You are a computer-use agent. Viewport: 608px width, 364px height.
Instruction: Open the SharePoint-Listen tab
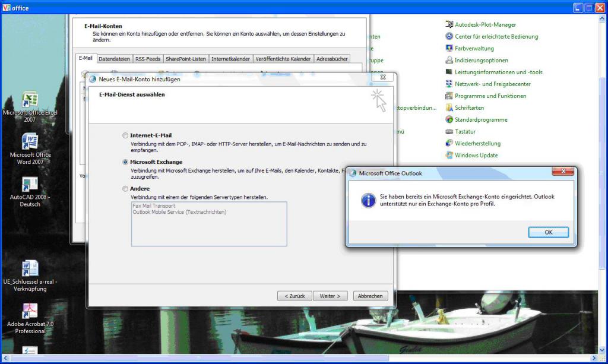click(186, 59)
